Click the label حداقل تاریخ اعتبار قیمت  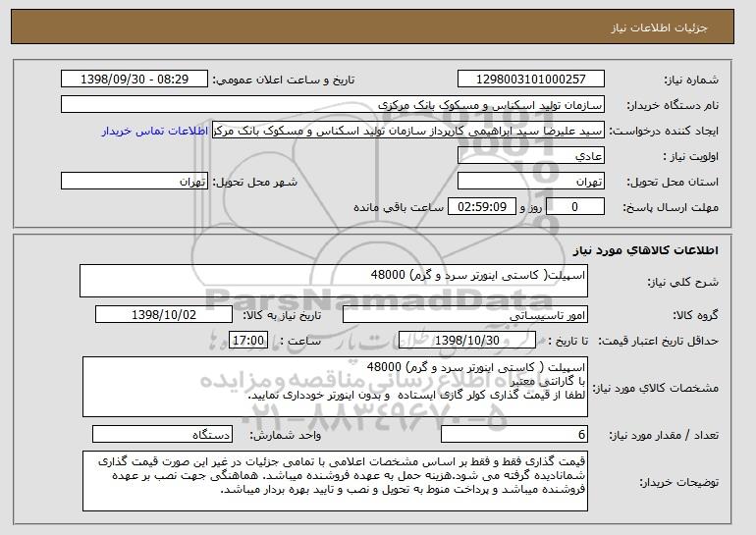[x=659, y=342]
